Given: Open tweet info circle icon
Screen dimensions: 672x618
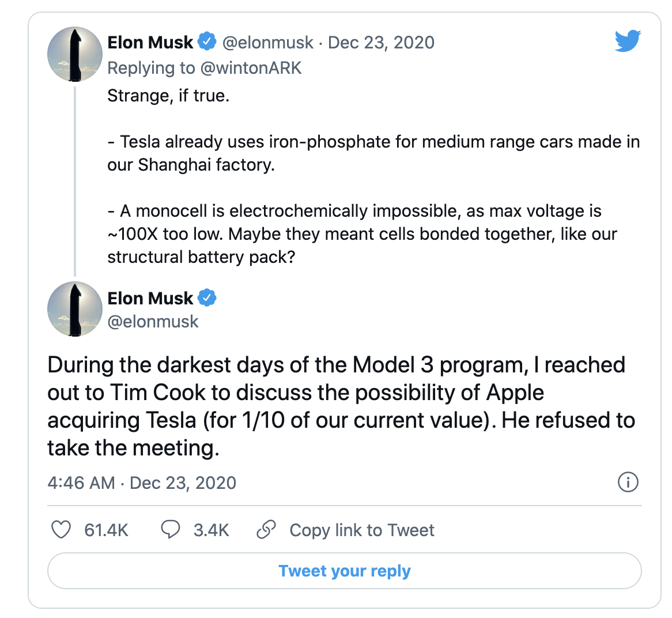Looking at the screenshot, I should pos(628,482).
